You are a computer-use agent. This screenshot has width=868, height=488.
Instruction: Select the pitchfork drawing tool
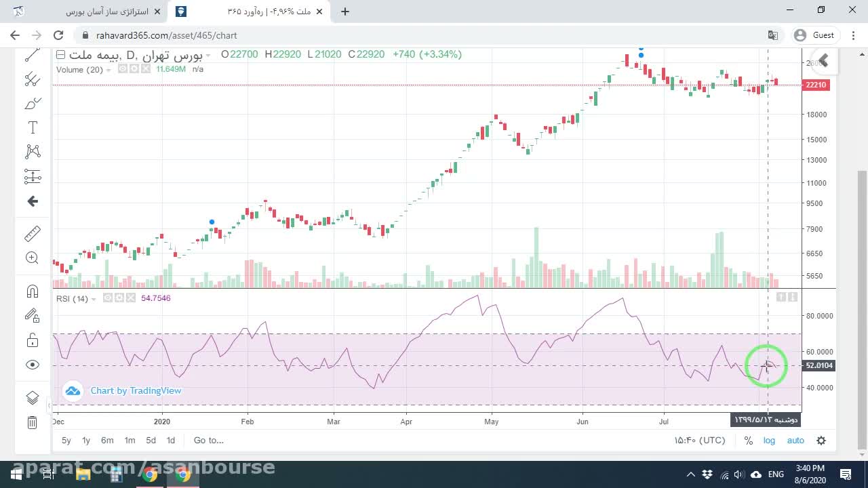click(32, 79)
